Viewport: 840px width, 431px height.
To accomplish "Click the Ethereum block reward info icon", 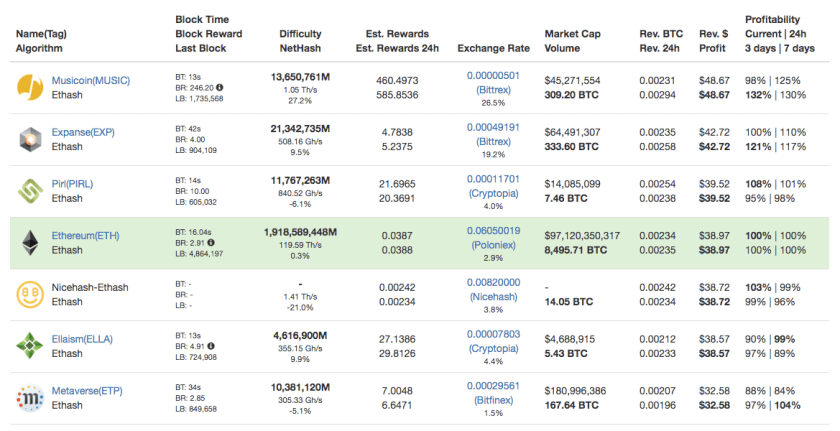I will point(211,243).
